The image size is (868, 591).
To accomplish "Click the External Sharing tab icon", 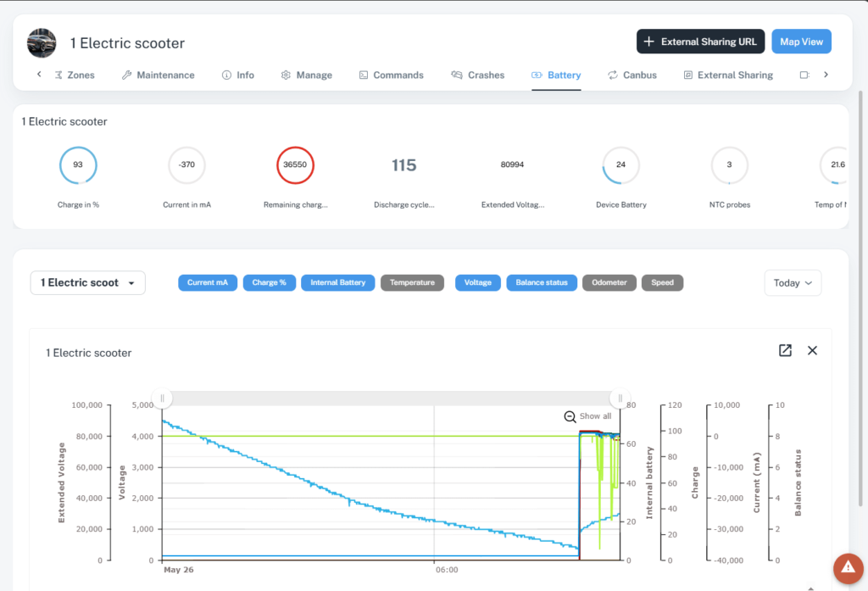I will coord(688,75).
